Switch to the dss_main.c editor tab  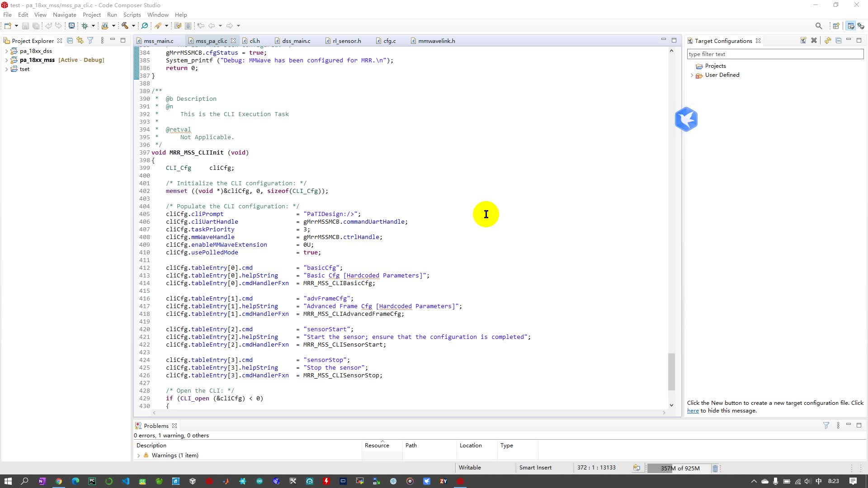(x=296, y=41)
